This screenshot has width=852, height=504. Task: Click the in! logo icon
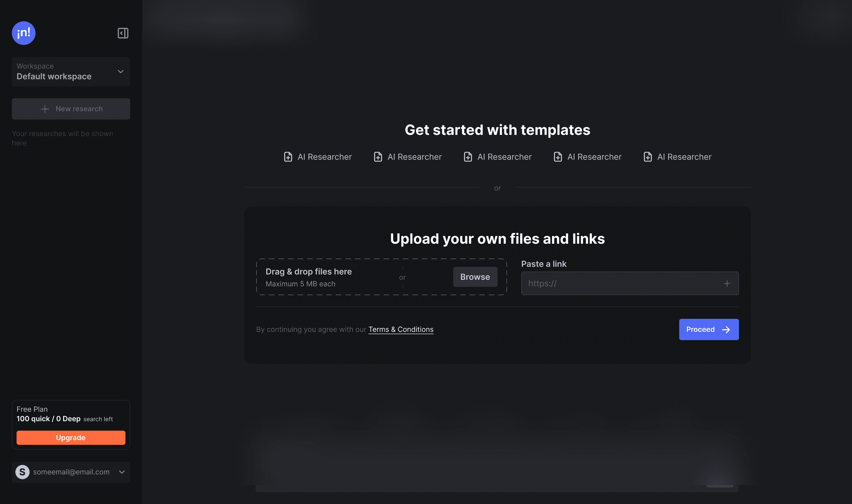pyautogui.click(x=23, y=33)
